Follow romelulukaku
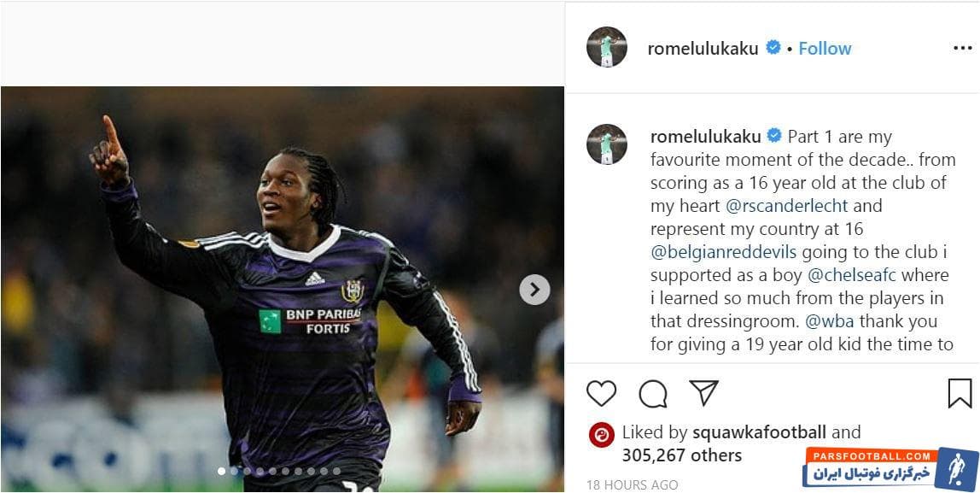This screenshot has height=493, width=980. pyautogui.click(x=825, y=49)
